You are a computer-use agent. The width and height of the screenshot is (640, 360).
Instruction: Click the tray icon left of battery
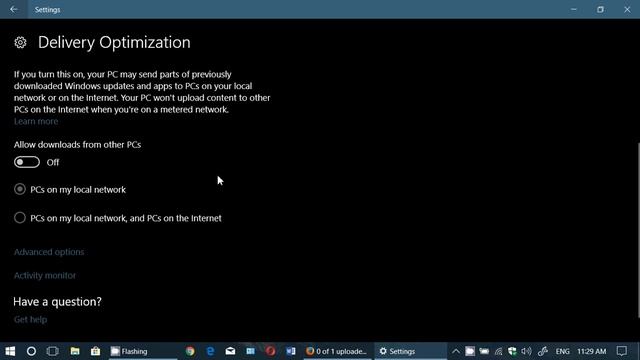(x=470, y=351)
